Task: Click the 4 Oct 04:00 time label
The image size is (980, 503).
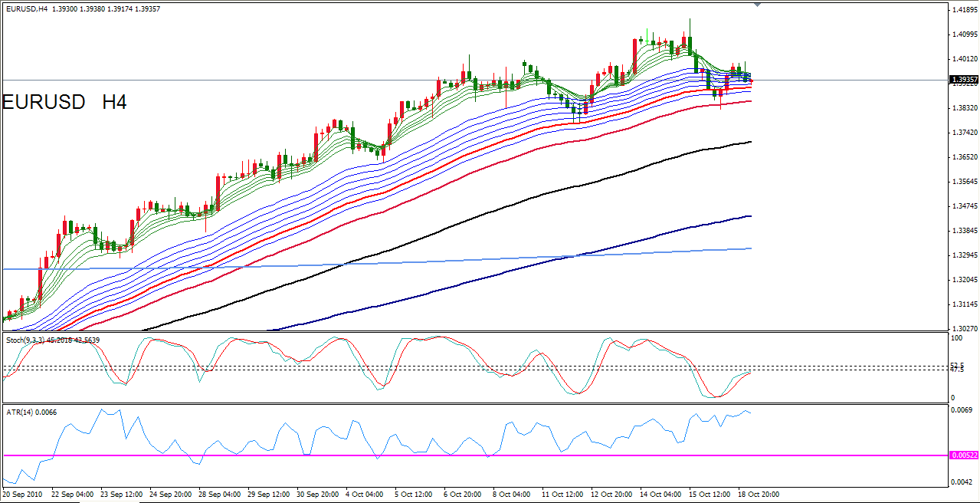Action: tap(365, 494)
